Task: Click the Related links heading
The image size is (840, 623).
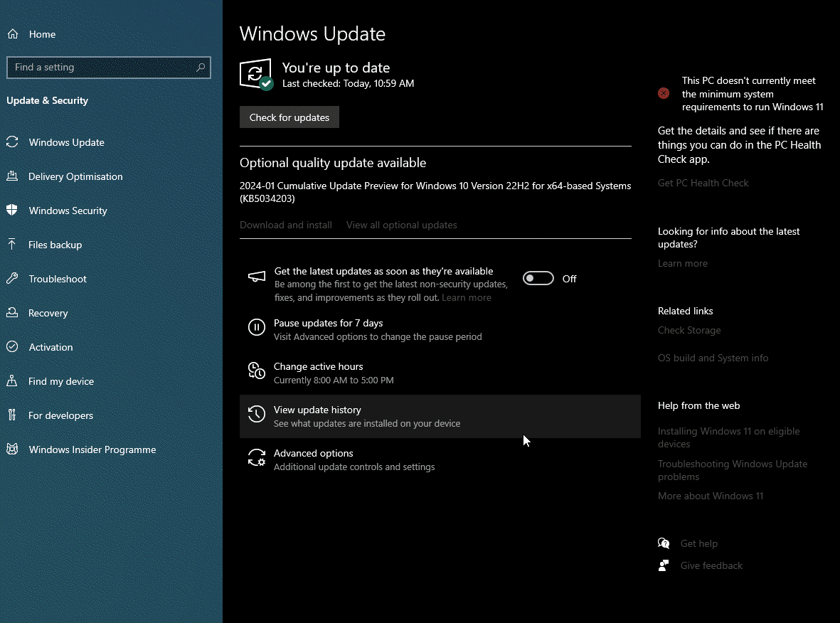Action: tap(685, 311)
